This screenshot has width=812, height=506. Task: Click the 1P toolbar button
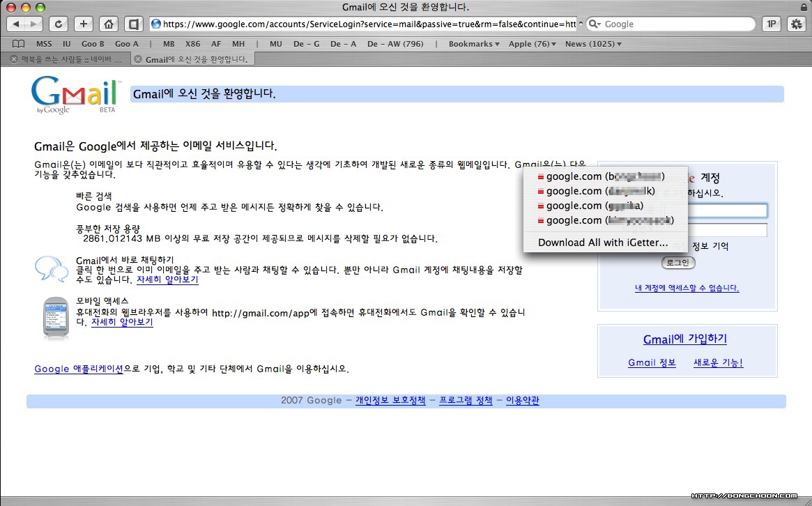[772, 24]
